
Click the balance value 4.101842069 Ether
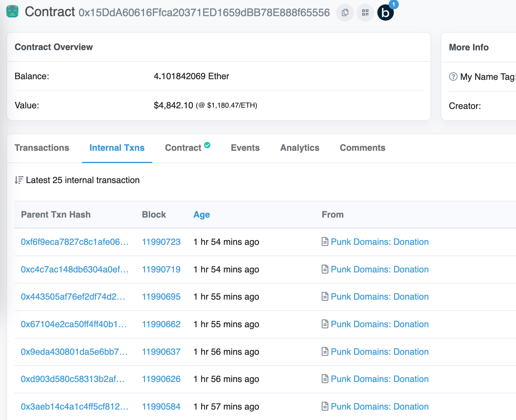[192, 76]
